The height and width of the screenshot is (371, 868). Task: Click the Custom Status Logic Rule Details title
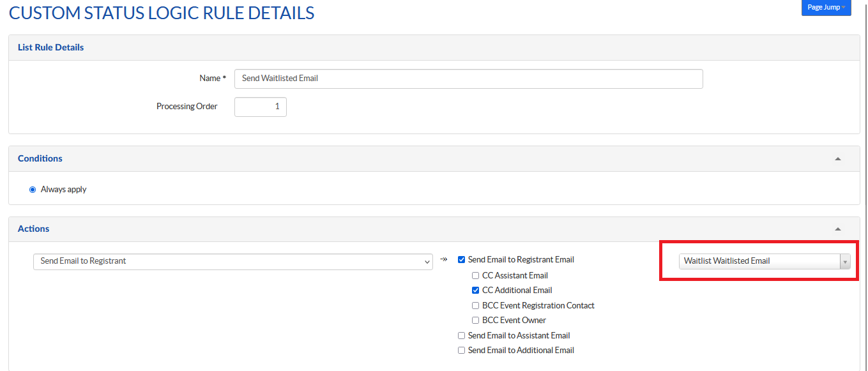coord(162,13)
